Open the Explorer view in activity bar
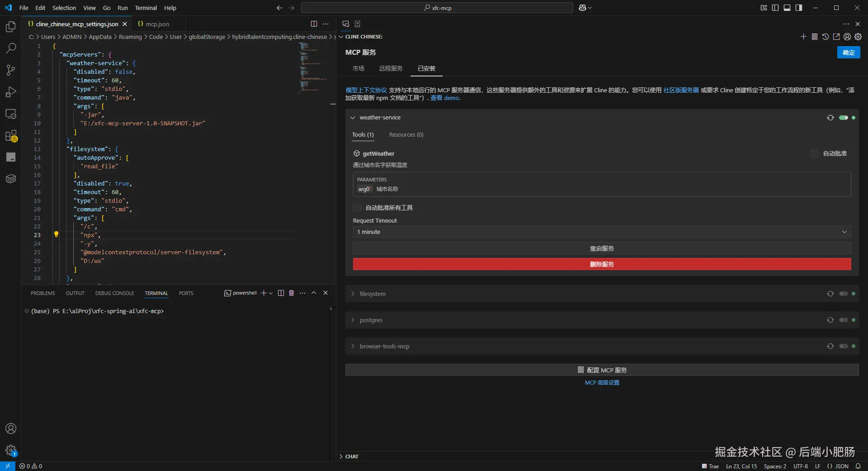Viewport: 868px width, 471px height. pyautogui.click(x=11, y=27)
